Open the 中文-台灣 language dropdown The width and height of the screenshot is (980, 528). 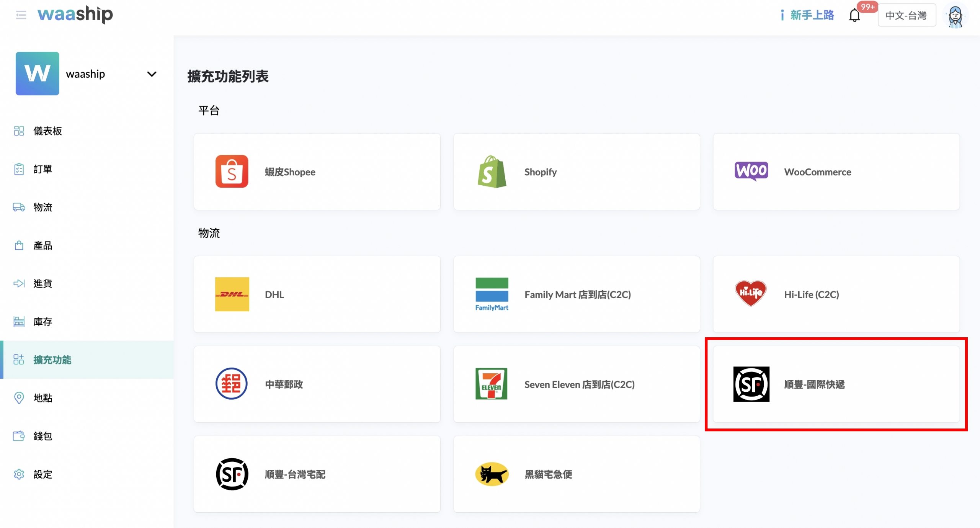click(x=906, y=16)
